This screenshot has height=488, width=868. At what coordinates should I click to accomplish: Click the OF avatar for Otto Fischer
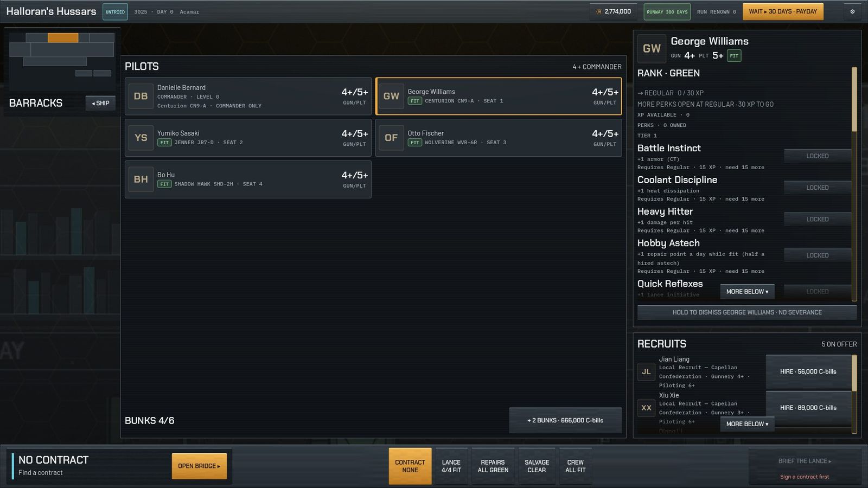click(391, 138)
